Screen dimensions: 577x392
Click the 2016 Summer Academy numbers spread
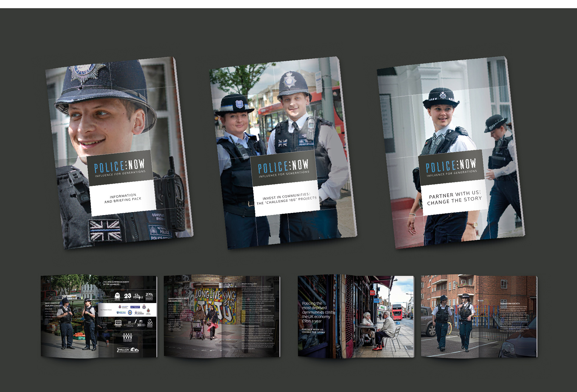[99, 317]
